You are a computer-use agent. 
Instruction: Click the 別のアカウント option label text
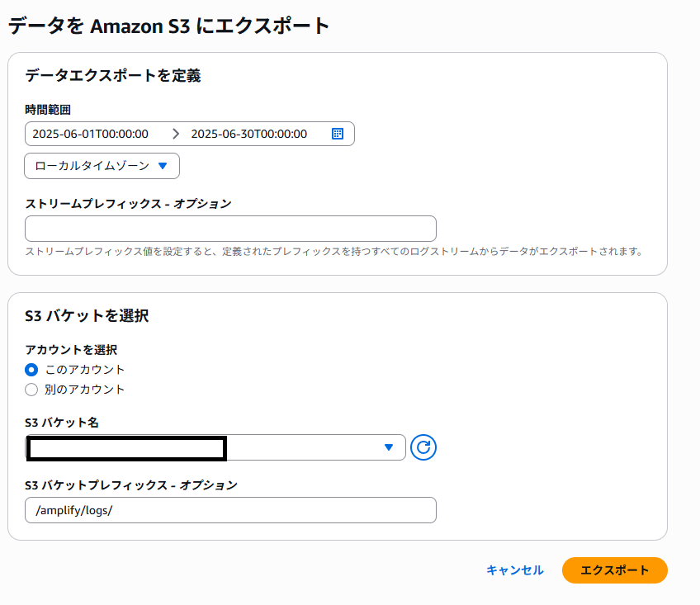tap(85, 390)
